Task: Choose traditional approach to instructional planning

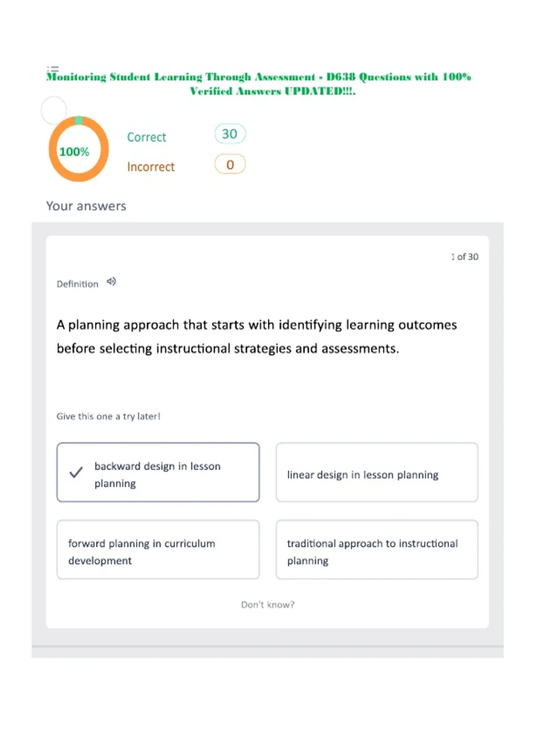Action: 377,550
